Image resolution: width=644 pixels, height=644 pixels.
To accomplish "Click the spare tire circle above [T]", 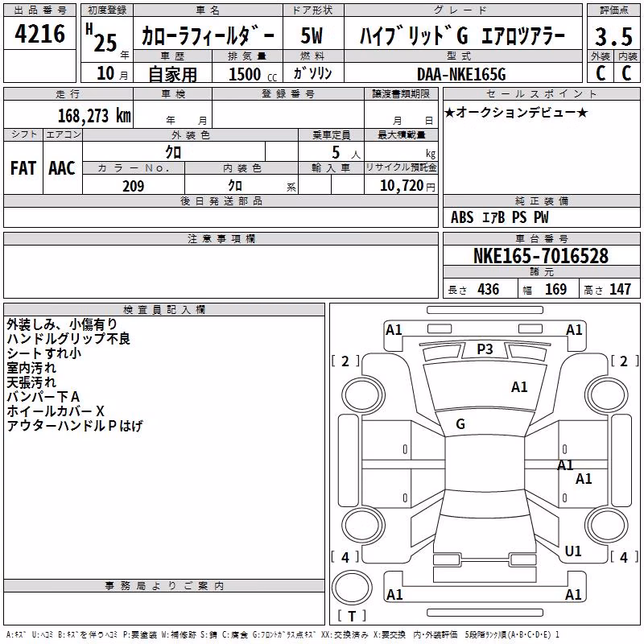I will point(352,588).
